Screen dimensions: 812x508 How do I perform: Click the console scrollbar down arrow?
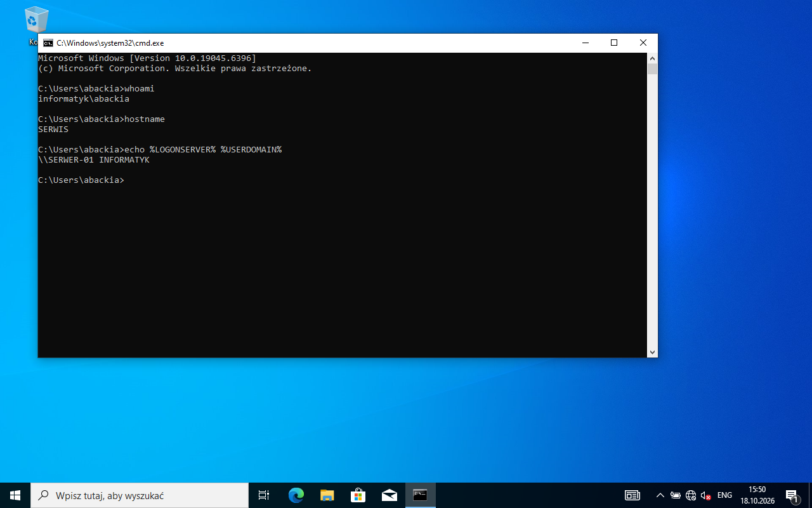point(652,352)
